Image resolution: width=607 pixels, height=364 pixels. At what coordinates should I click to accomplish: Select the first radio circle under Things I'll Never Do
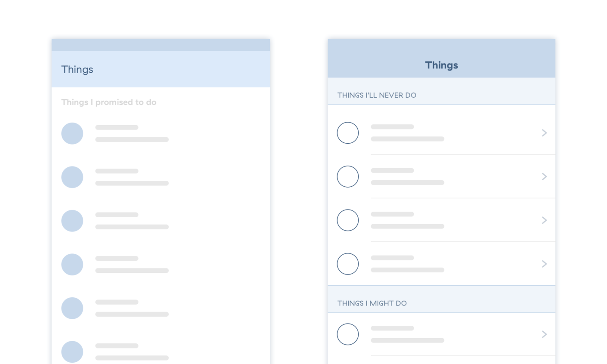(x=348, y=133)
